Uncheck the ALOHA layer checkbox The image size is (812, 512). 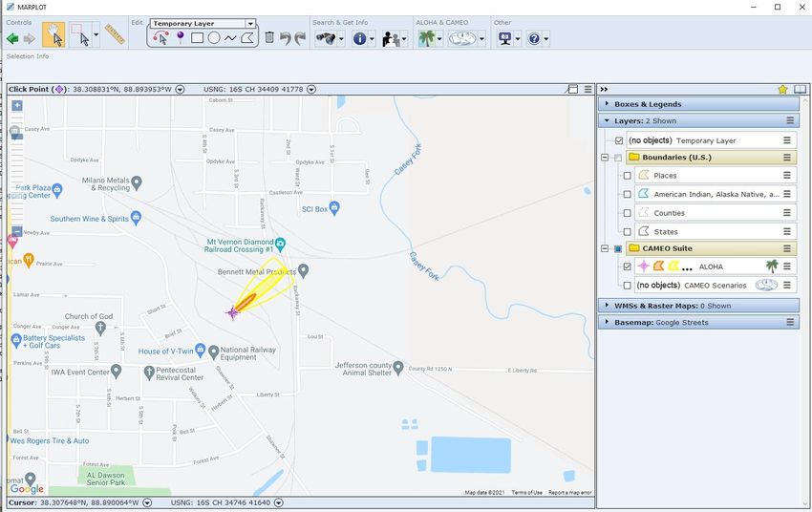pos(627,267)
